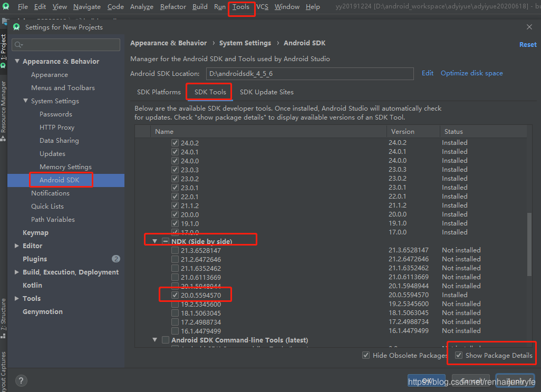
Task: Click the search magnifier icon in settings search
Action: pos(18,45)
